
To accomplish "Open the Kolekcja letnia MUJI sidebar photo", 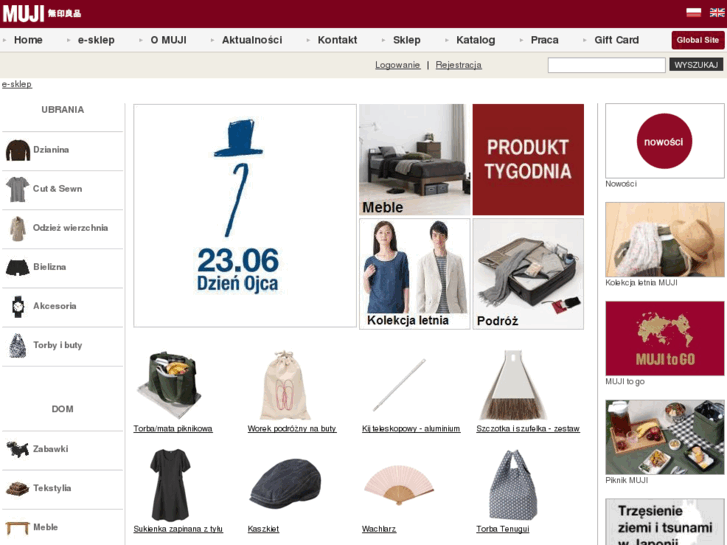I will click(665, 239).
